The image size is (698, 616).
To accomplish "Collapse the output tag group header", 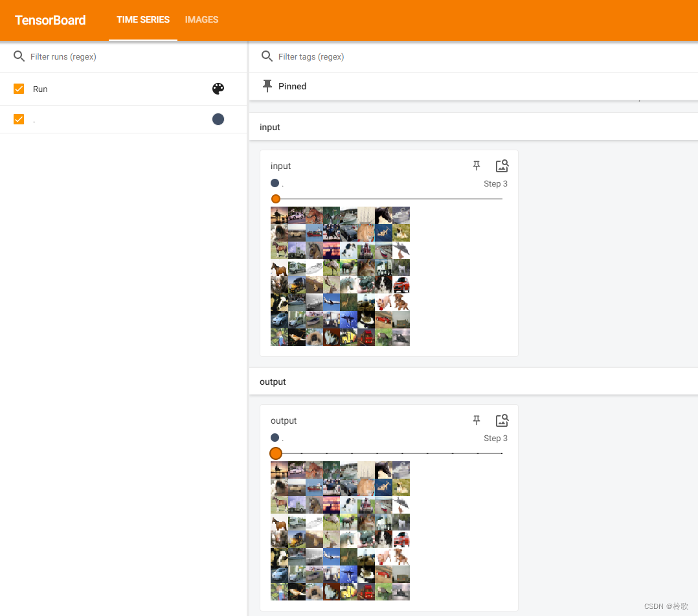I will tap(473, 382).
